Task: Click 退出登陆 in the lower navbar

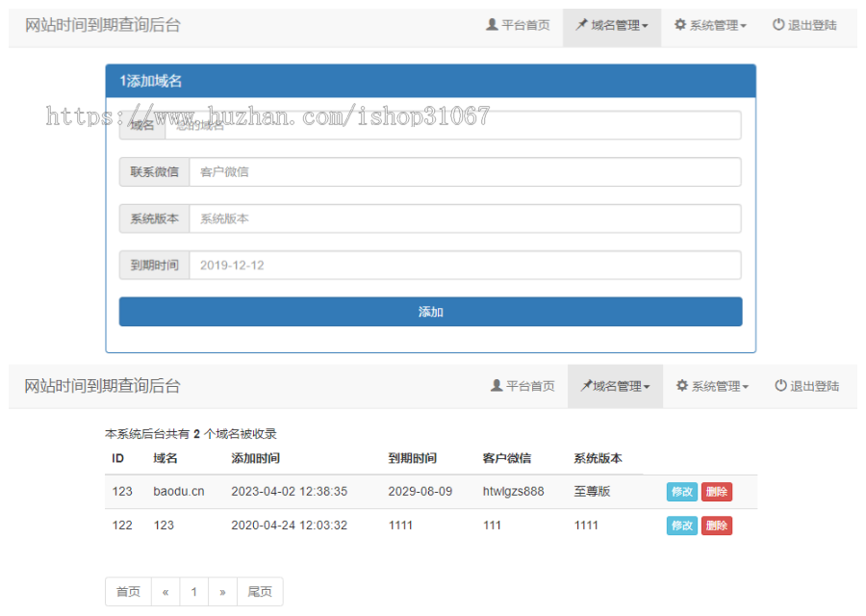Action: click(x=807, y=386)
